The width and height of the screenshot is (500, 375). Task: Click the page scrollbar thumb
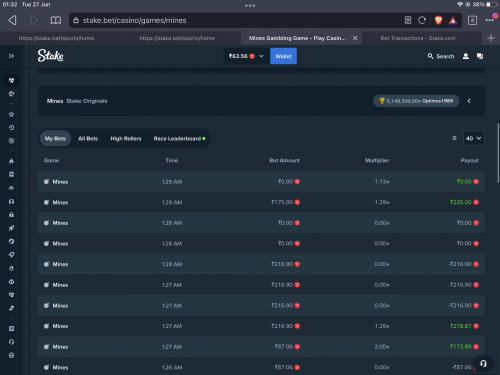point(498,153)
